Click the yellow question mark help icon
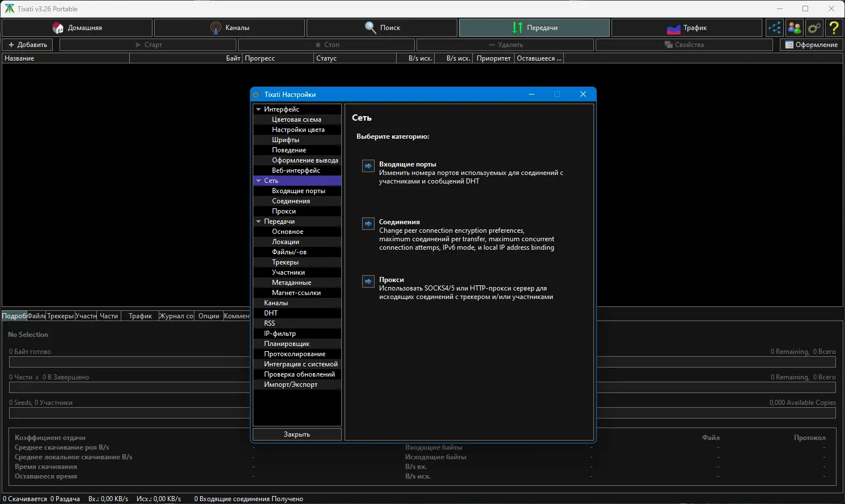845x504 pixels. pos(834,28)
